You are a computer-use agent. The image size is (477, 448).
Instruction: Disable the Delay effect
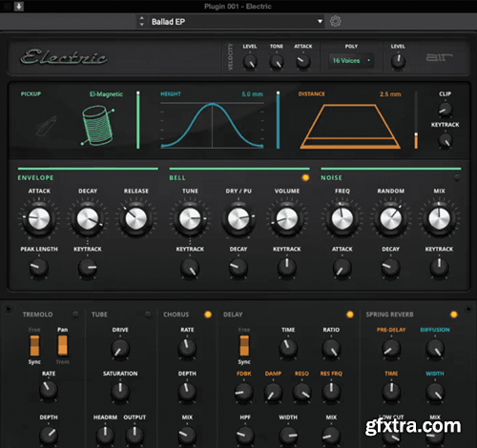click(350, 315)
